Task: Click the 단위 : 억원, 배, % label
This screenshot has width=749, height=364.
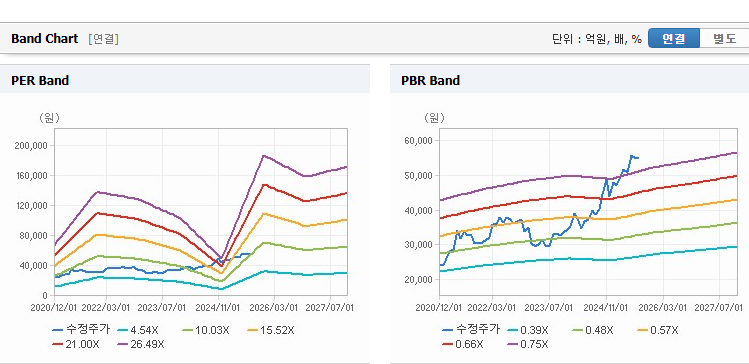Action: [597, 39]
